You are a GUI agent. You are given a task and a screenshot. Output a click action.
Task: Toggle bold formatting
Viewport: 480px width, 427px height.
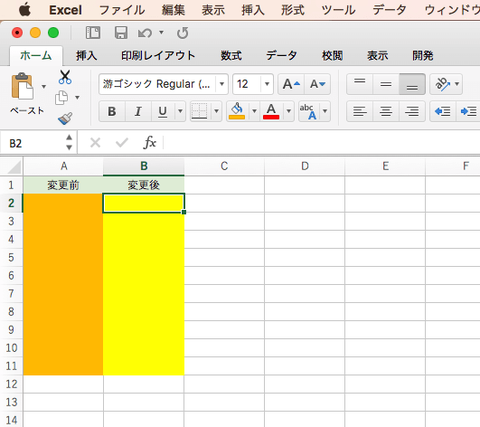click(112, 111)
